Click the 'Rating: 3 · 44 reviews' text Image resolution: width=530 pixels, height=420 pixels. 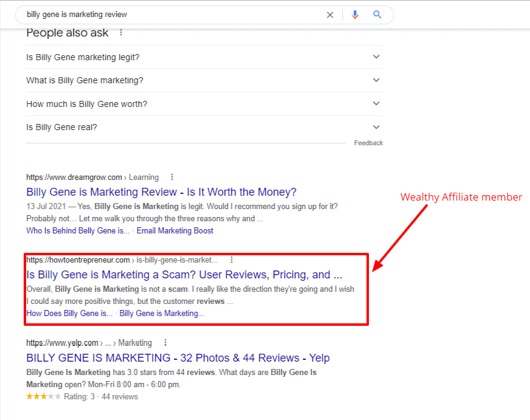click(101, 397)
